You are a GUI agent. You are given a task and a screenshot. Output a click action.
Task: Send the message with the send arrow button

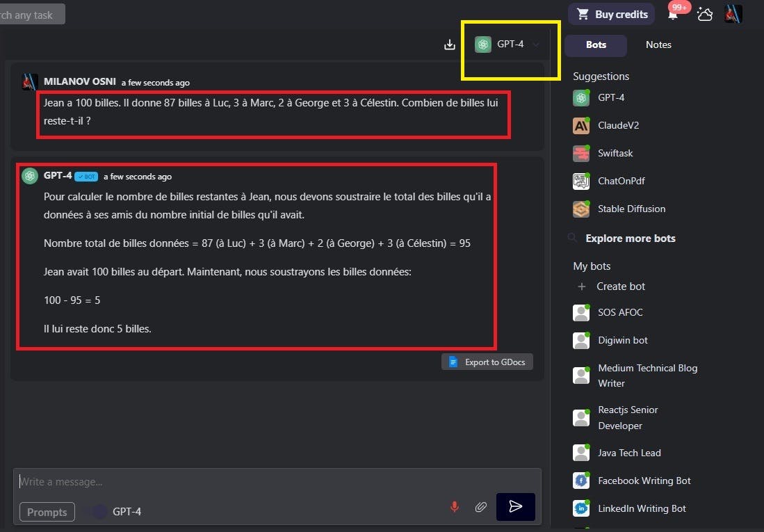[516, 507]
